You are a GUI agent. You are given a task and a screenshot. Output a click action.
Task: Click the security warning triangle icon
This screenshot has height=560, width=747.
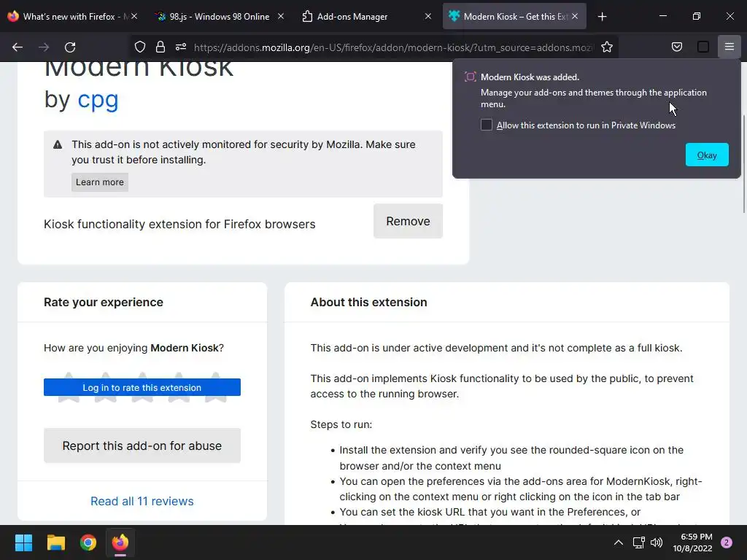point(58,144)
